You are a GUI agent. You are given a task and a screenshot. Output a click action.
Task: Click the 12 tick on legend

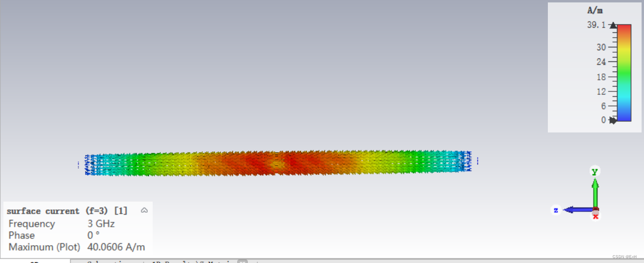[x=601, y=91]
